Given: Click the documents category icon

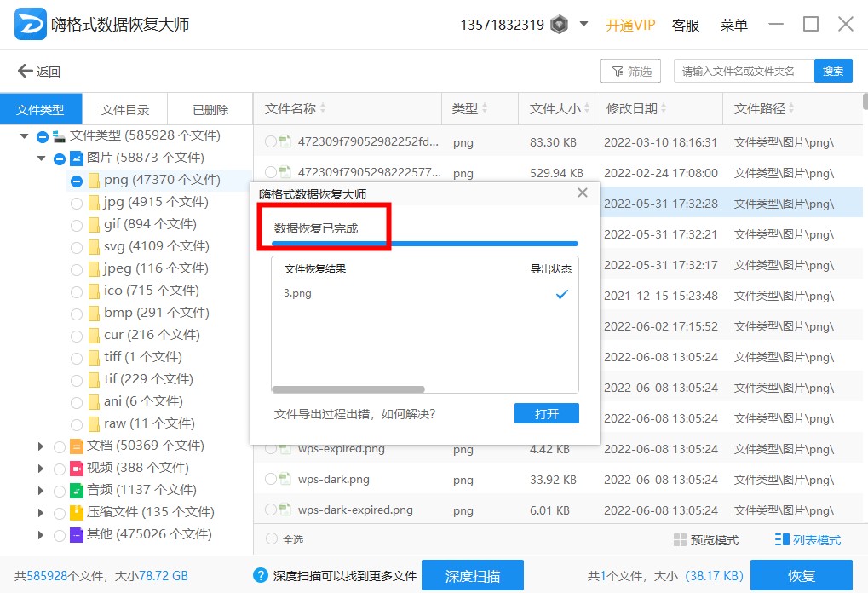Looking at the screenshot, I should click(x=77, y=446).
